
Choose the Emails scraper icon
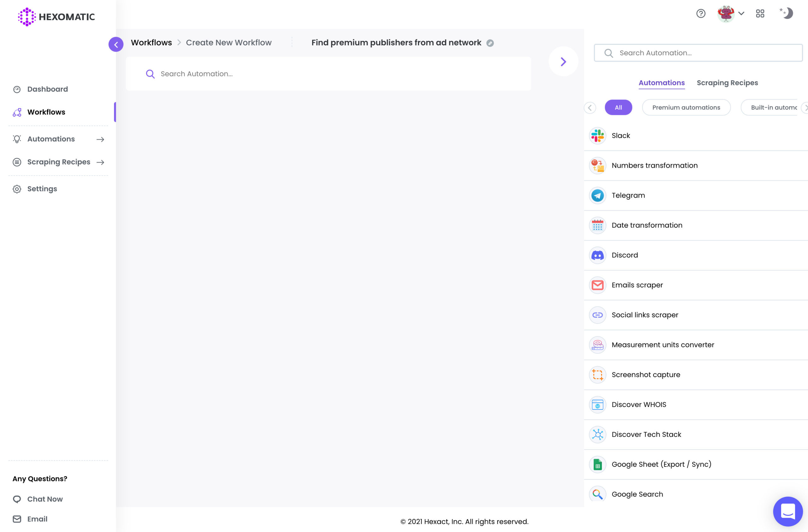[x=597, y=285]
